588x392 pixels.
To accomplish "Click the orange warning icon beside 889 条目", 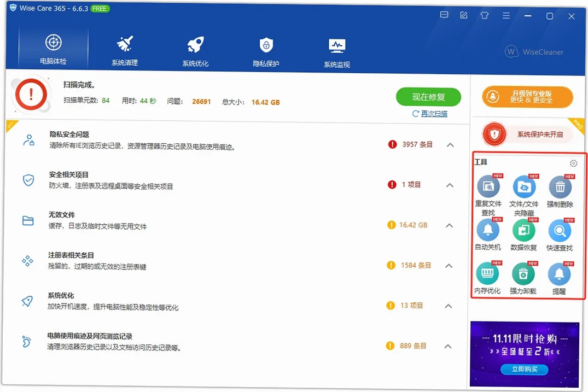I will [x=390, y=346].
